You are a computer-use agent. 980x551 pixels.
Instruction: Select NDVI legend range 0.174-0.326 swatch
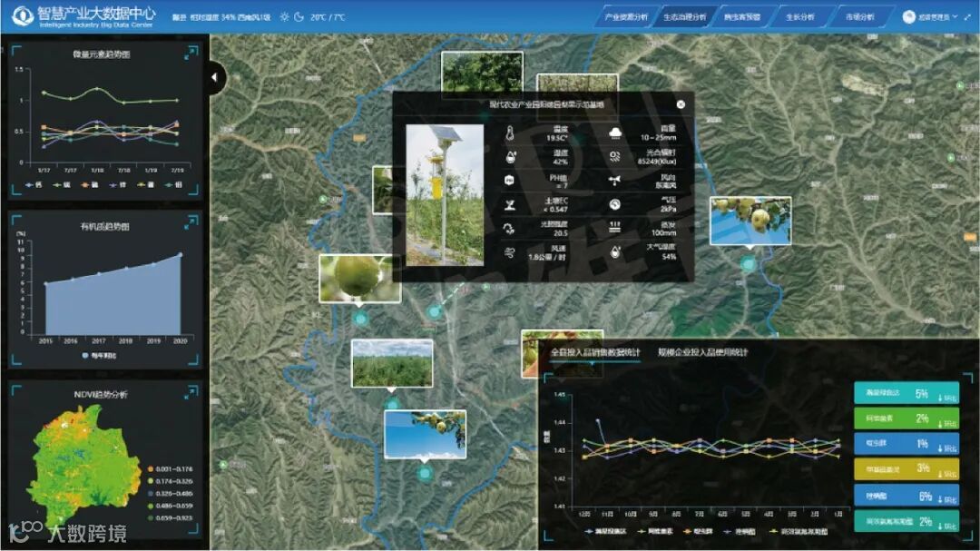point(151,481)
